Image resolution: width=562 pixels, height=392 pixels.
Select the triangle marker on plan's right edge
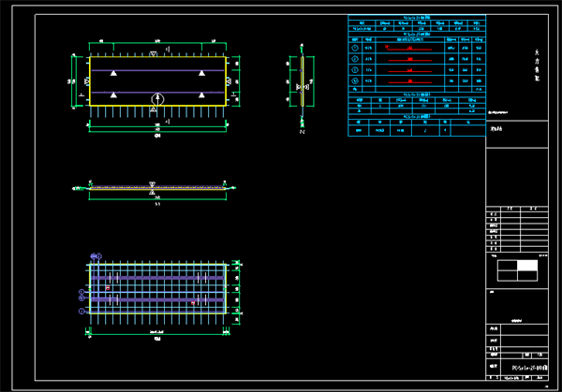tap(229, 81)
